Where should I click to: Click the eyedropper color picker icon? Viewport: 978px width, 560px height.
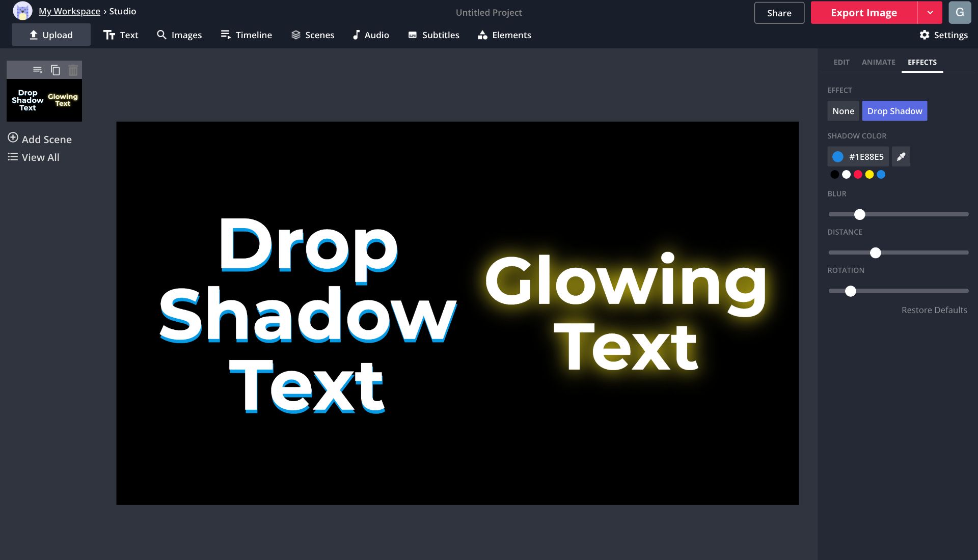pos(901,157)
